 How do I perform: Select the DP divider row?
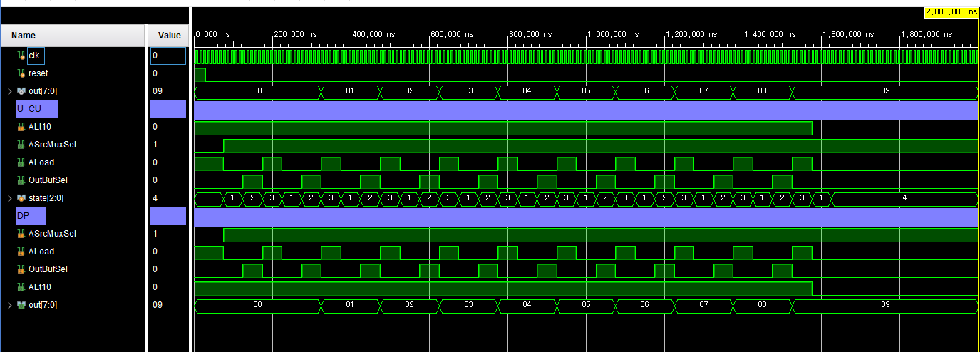click(x=31, y=216)
